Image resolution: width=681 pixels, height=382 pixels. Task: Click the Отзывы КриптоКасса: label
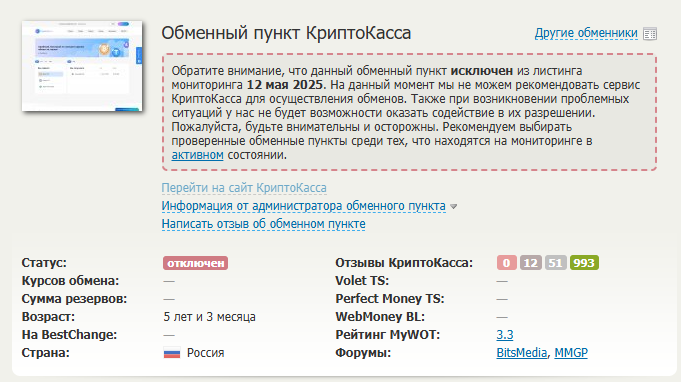coord(404,263)
